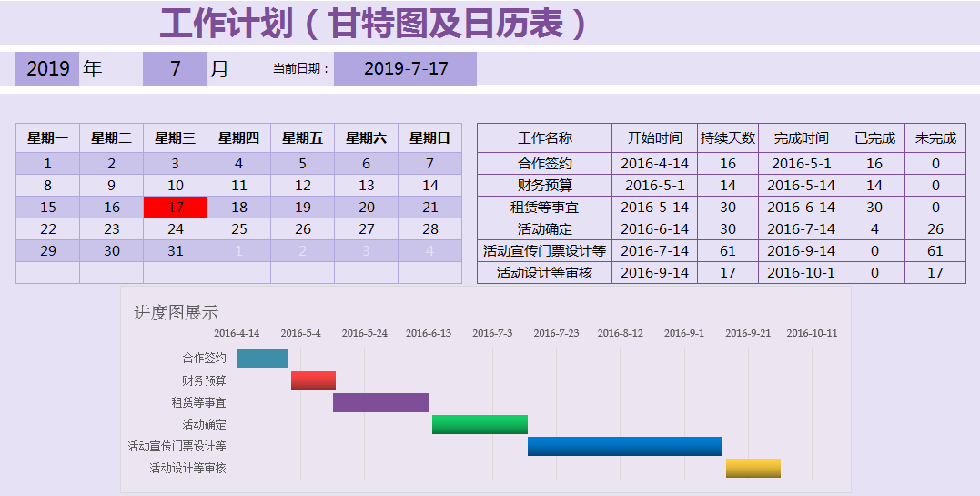
Task: Click the 开始时间 column header
Action: [x=654, y=137]
